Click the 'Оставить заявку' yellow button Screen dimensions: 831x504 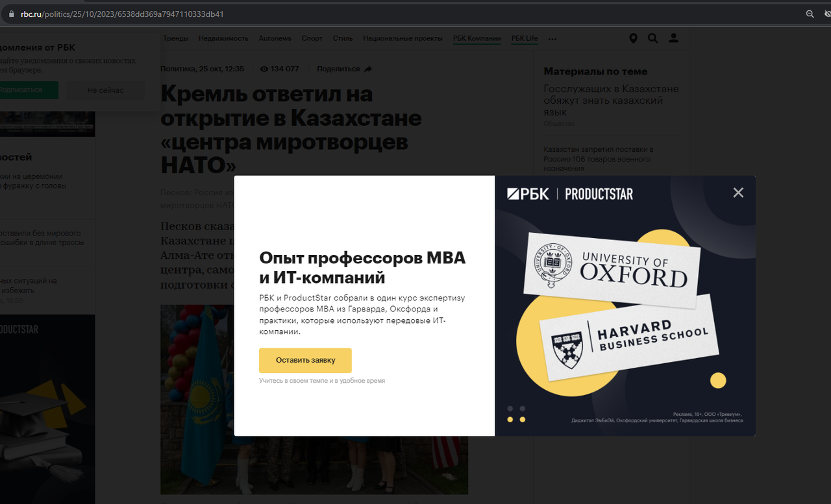pos(305,360)
